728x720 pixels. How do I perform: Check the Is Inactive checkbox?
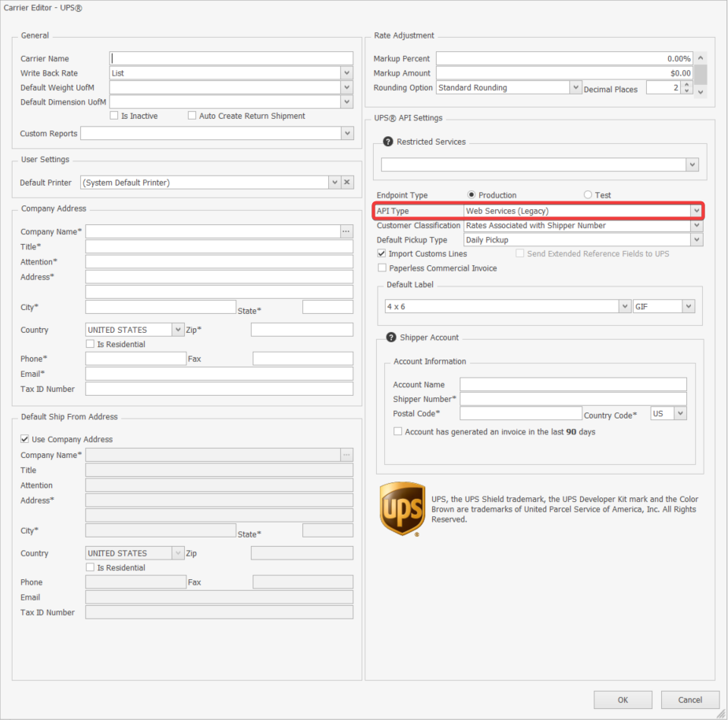coord(114,116)
